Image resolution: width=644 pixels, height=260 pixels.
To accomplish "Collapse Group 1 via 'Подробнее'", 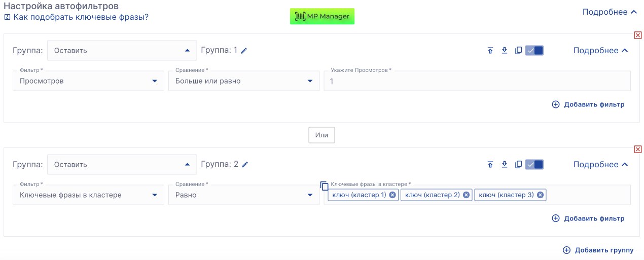I will [600, 51].
